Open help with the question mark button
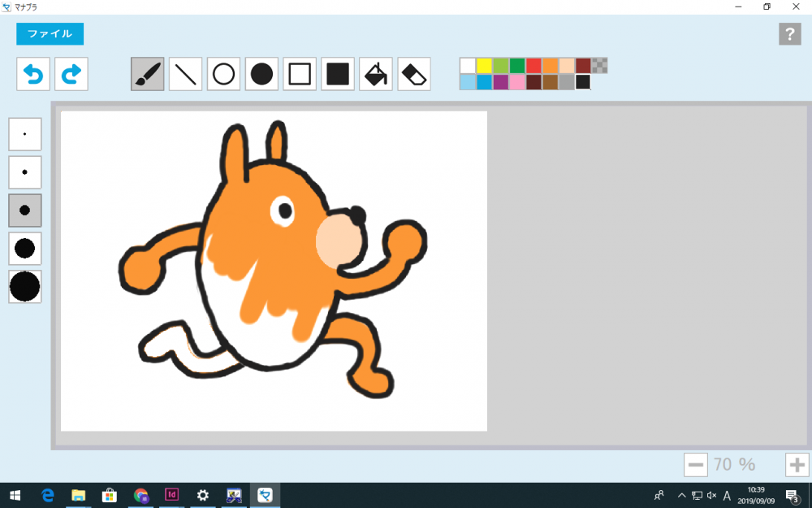 789,34
